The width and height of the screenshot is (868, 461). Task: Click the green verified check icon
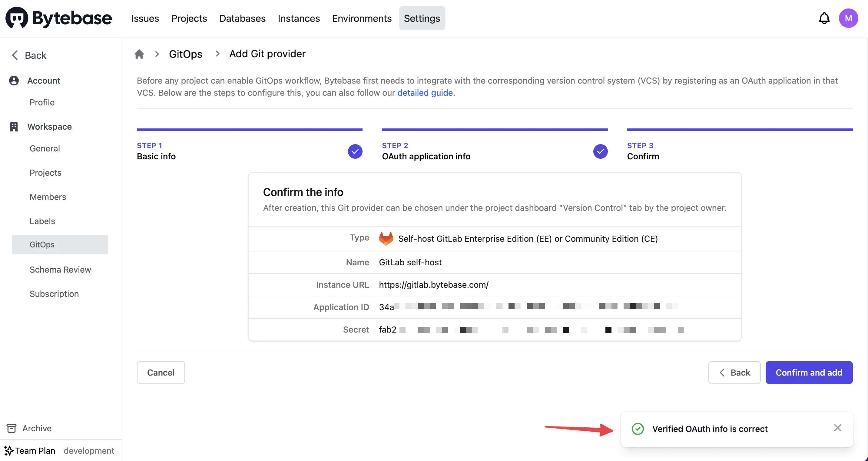[x=638, y=429]
